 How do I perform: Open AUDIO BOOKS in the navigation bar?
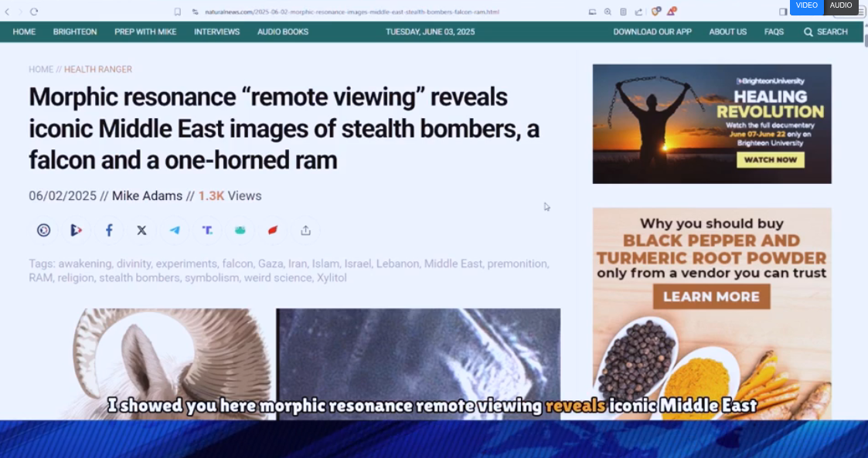pyautogui.click(x=283, y=32)
